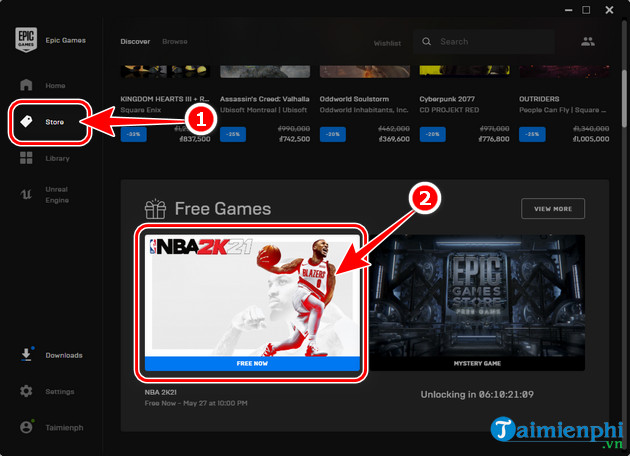Open the Settings gear icon

coord(26,391)
